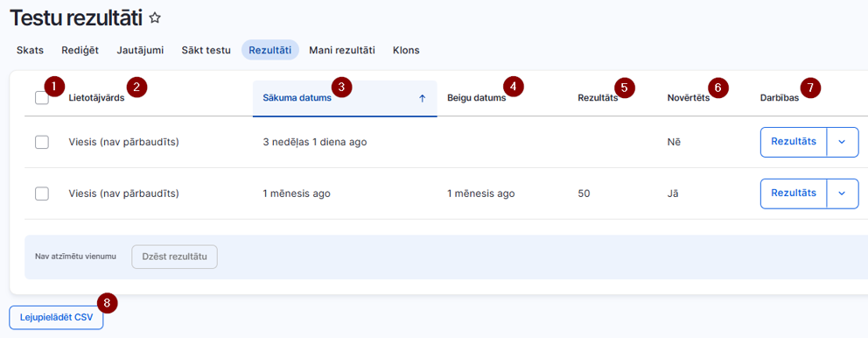
Task: Download results with Lejupielādēt CSV
Action: [57, 318]
